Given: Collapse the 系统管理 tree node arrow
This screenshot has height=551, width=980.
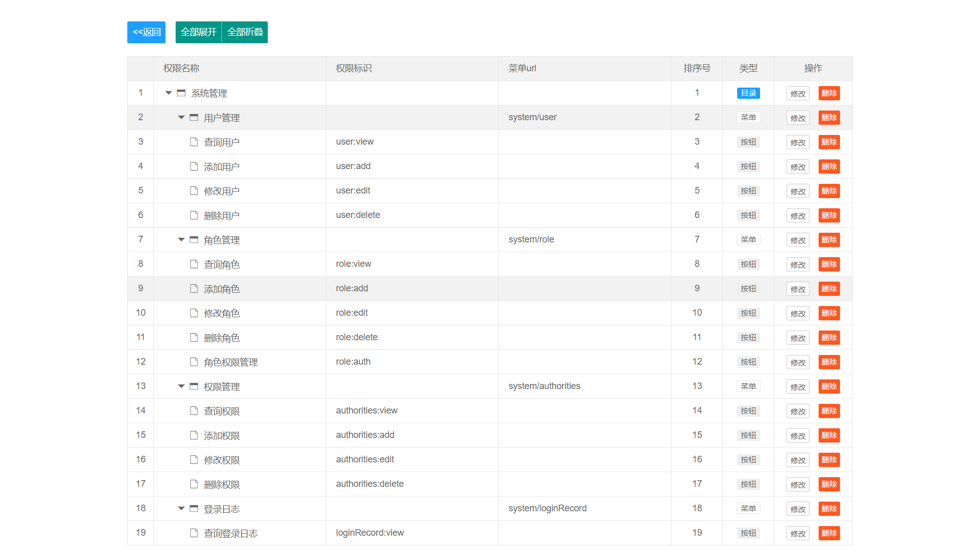Looking at the screenshot, I should pos(169,93).
